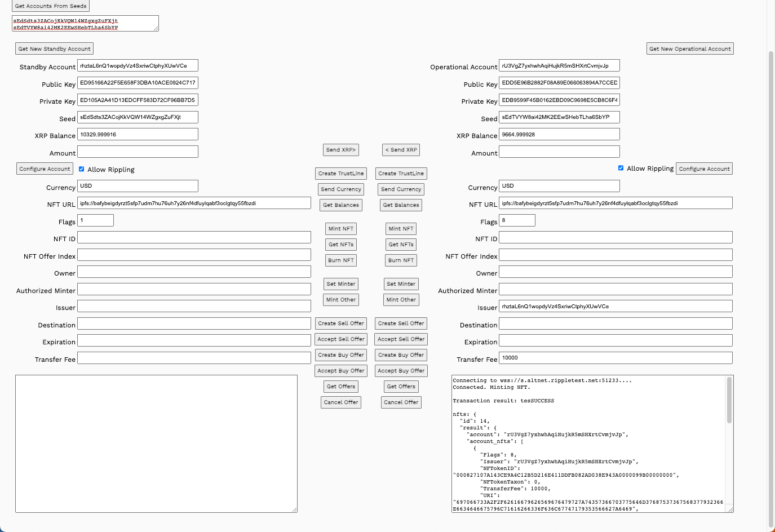775x532 pixels.
Task: Click Configure Account for the standby account
Action: (x=45, y=169)
